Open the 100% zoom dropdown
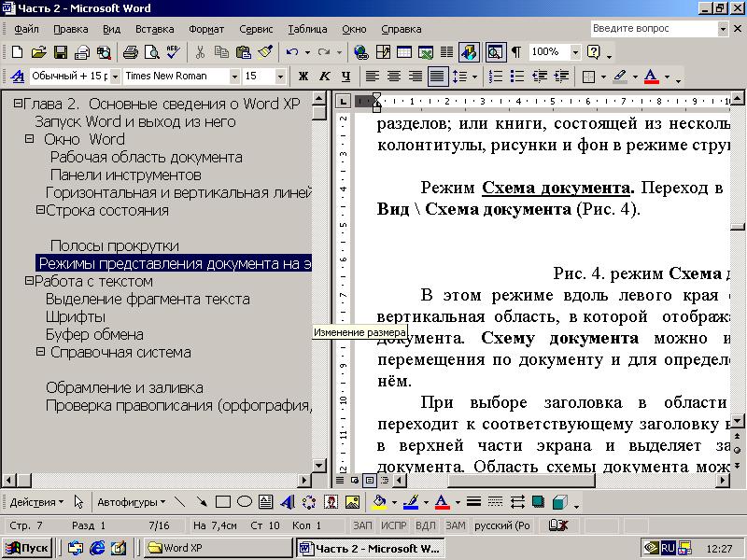747x560 pixels. pos(575,52)
